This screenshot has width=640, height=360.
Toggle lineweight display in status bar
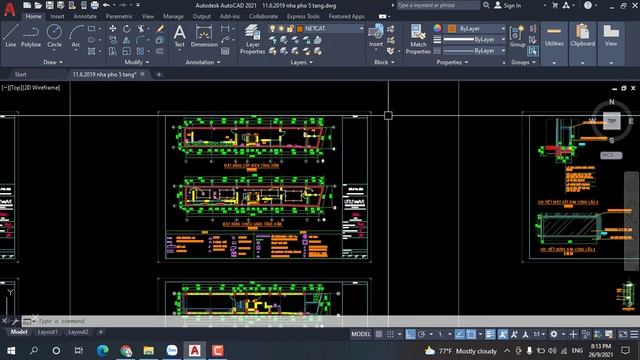pos(490,334)
